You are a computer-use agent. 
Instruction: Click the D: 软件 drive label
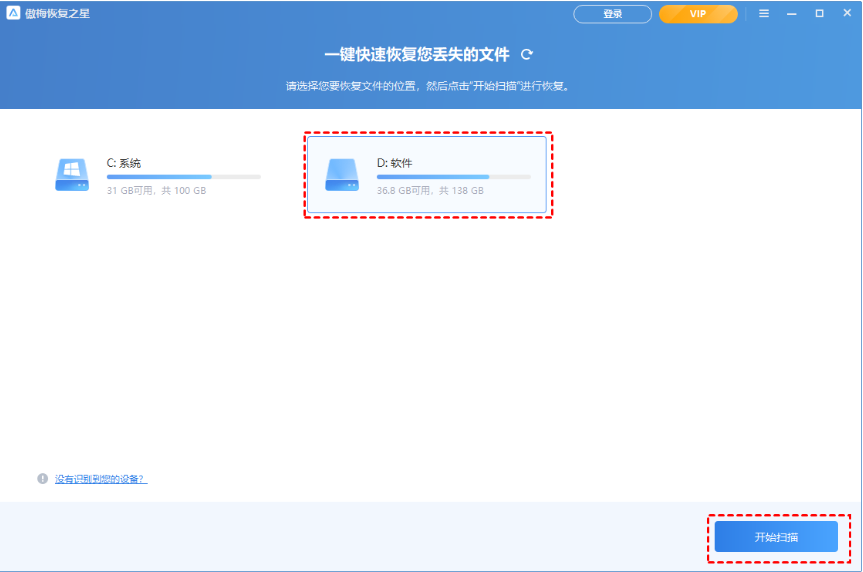point(394,163)
